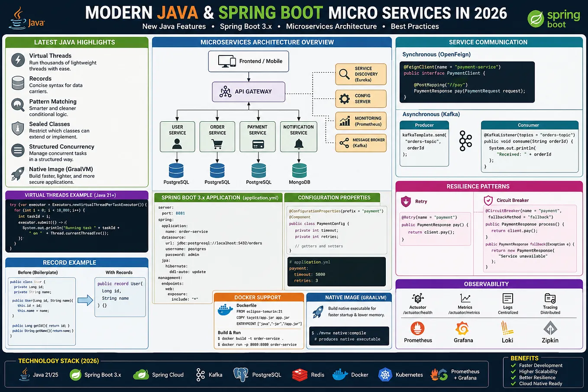Click the 'timeout: 5000' line in Configuration Properties
588x392 pixels.
pyautogui.click(x=310, y=275)
